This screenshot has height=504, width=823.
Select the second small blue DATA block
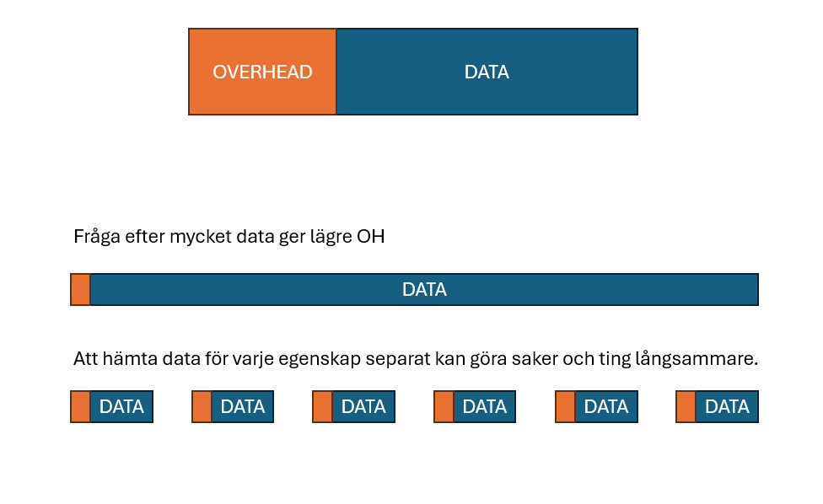242,406
